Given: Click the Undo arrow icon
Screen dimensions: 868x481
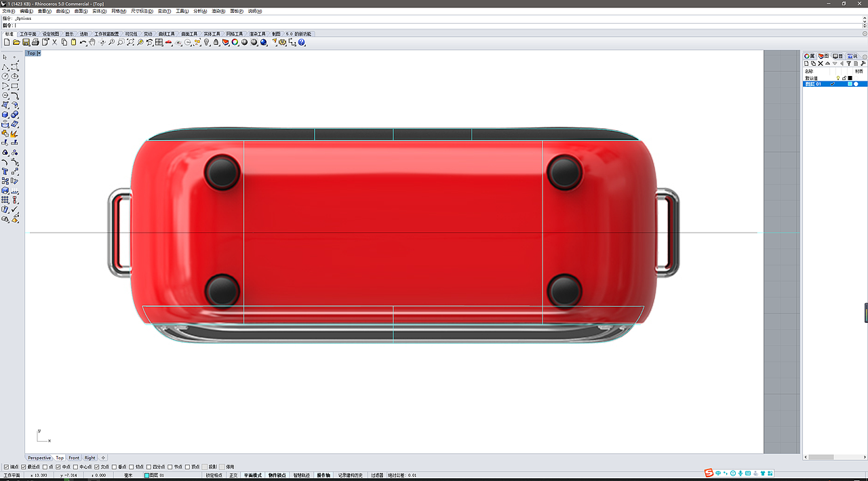Looking at the screenshot, I should [83, 42].
